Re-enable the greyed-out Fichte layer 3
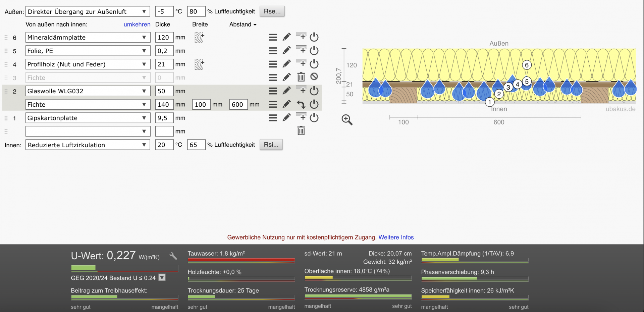Image resolution: width=644 pixels, height=312 pixels. click(x=314, y=77)
